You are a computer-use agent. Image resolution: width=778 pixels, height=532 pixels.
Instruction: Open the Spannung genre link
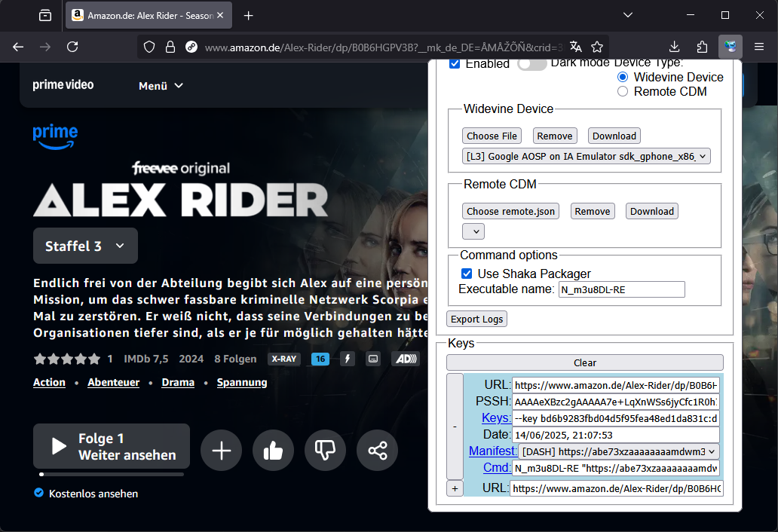pyautogui.click(x=242, y=382)
